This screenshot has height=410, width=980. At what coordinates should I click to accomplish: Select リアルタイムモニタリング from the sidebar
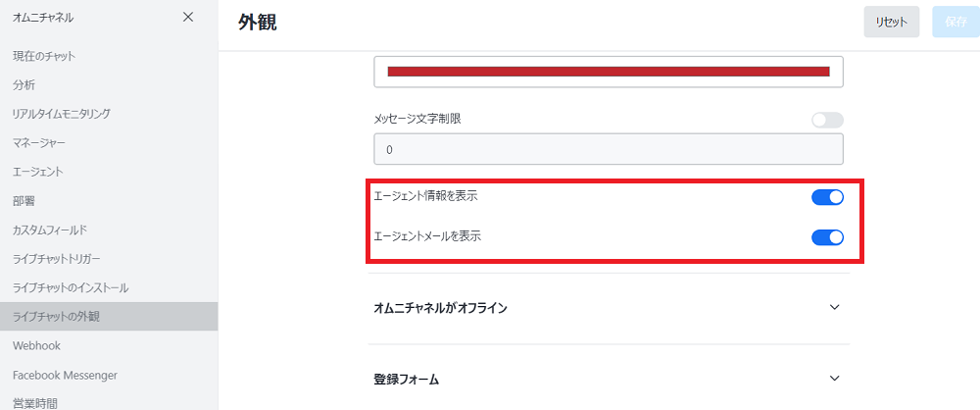coord(62,114)
